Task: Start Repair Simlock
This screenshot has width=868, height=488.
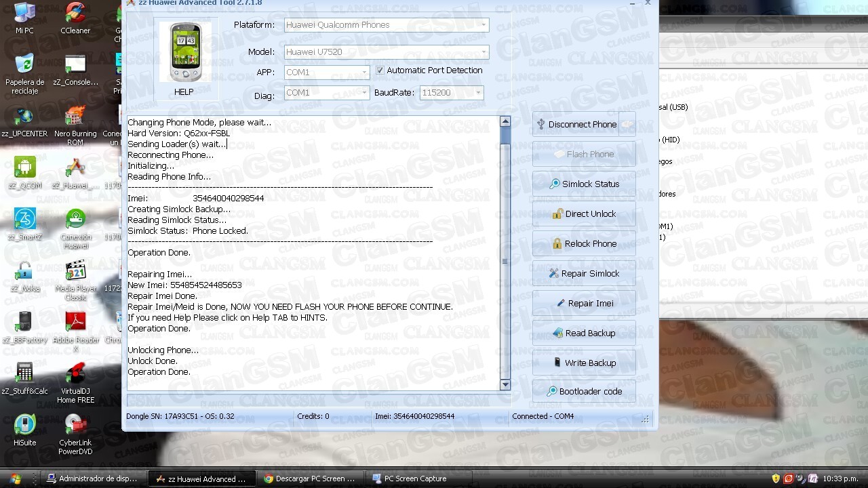Action: 584,274
